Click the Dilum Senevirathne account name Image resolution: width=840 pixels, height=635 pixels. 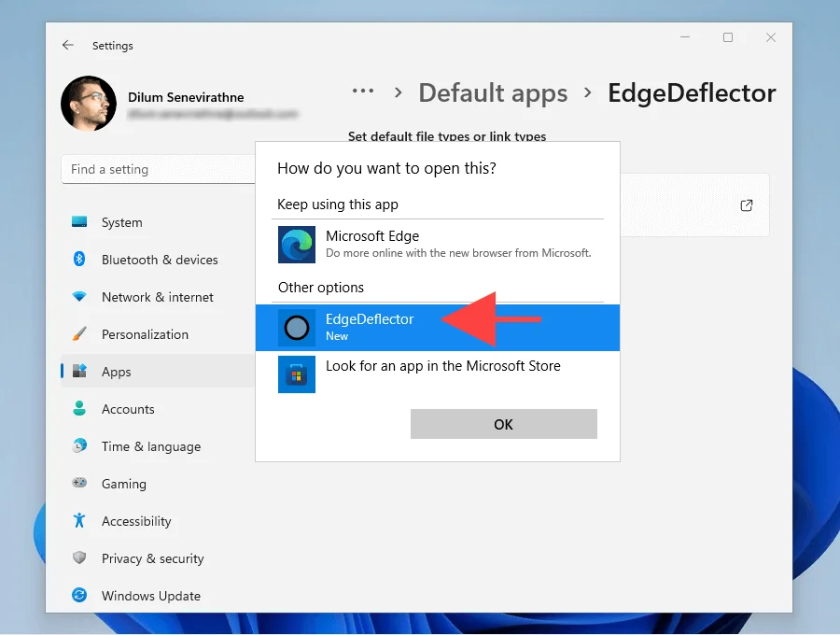point(186,97)
